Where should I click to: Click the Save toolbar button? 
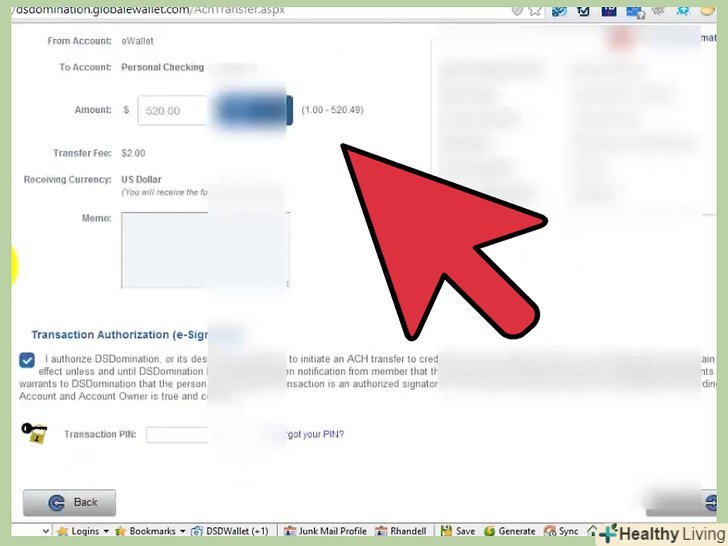coord(458,531)
